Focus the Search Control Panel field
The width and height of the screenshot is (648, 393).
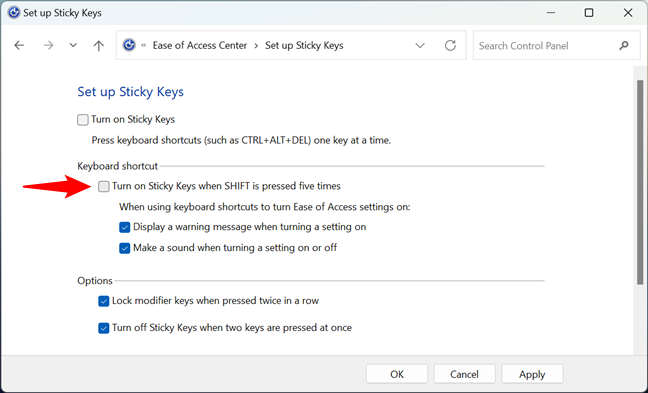pyautogui.click(x=556, y=45)
